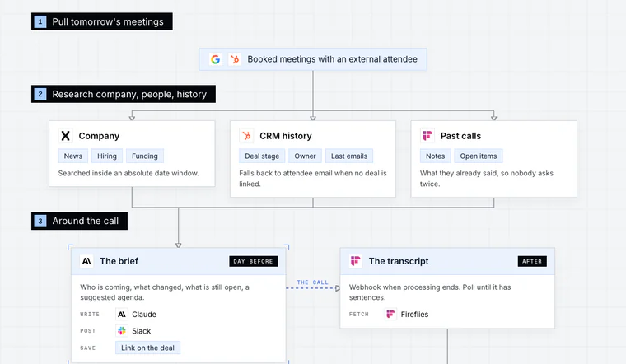This screenshot has height=364, width=626.
Task: Select the Last emails tag
Action: coord(349,156)
